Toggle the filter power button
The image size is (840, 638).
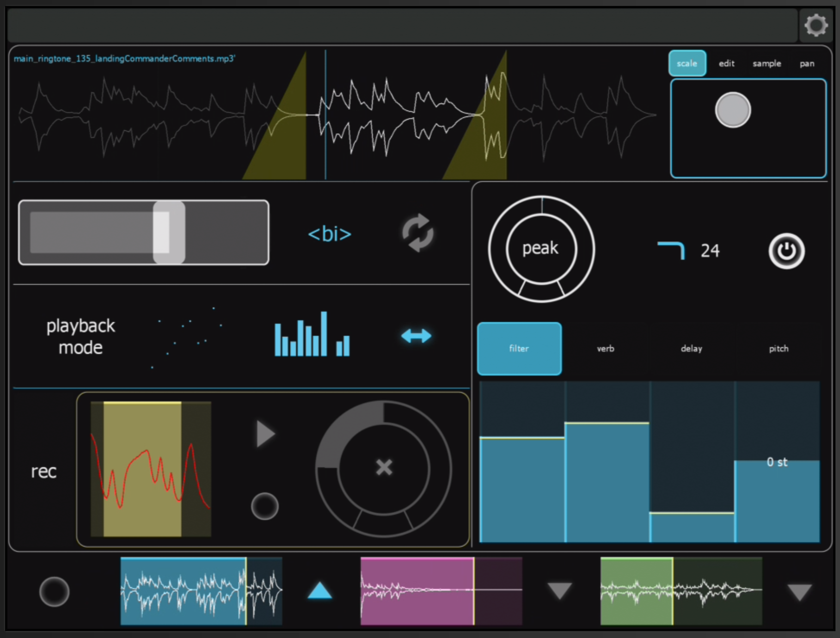(x=786, y=251)
